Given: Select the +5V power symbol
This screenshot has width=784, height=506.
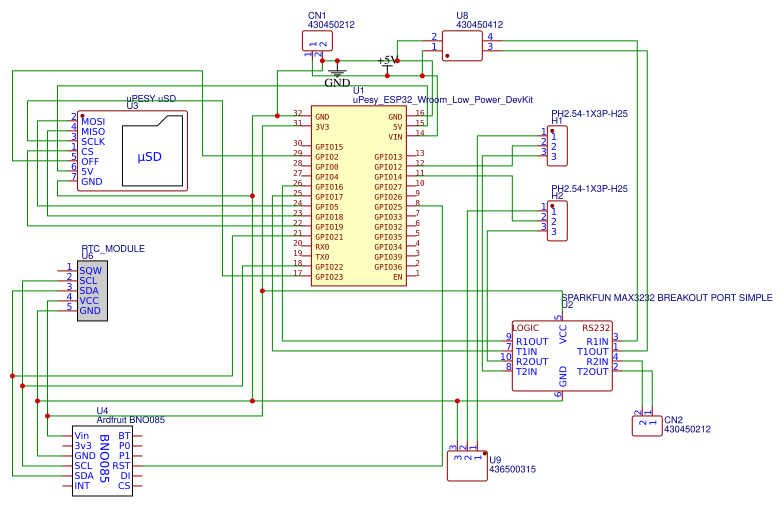Looking at the screenshot, I should [x=387, y=66].
